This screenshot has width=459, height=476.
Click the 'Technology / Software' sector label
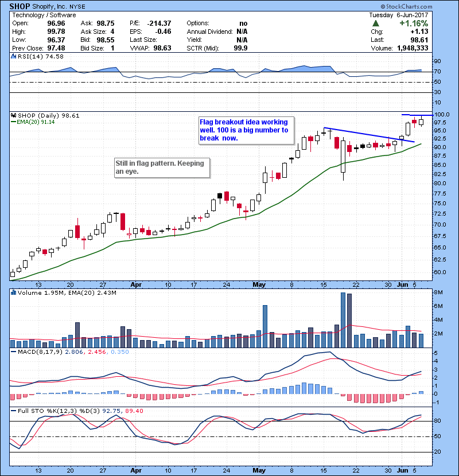click(x=44, y=15)
